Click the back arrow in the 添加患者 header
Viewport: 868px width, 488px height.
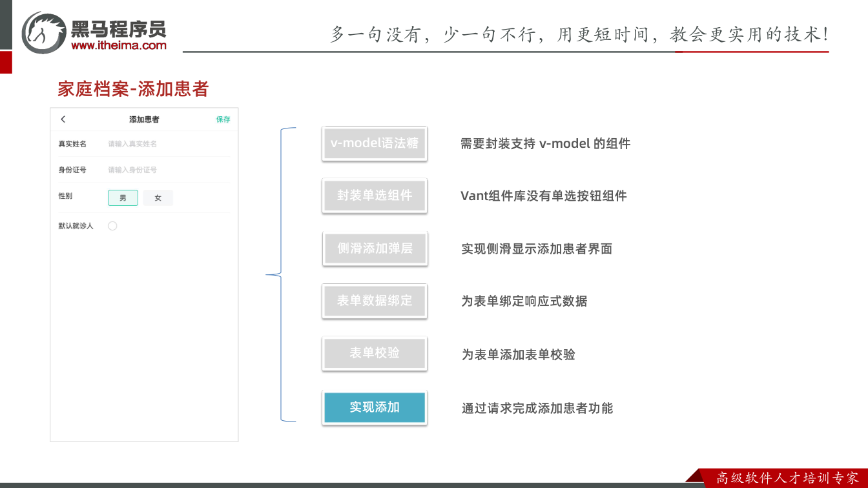[63, 119]
